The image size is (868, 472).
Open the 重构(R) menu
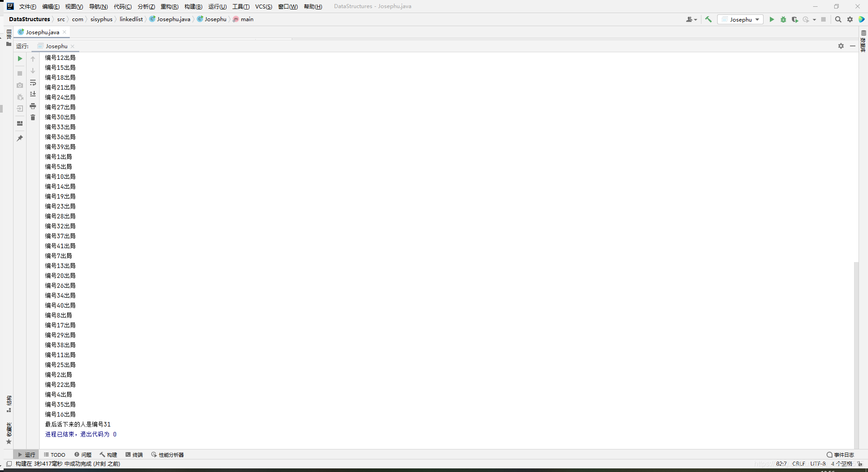tap(169, 6)
